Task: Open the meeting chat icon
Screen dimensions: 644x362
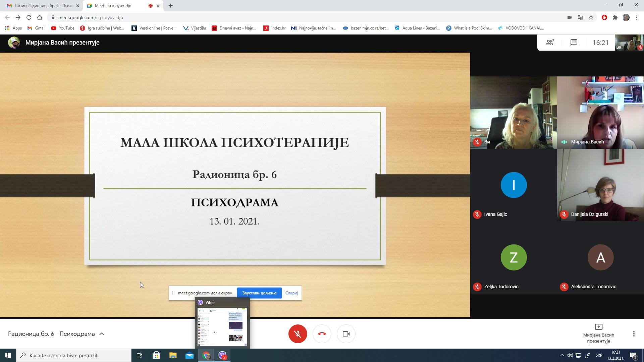Action: point(574,43)
